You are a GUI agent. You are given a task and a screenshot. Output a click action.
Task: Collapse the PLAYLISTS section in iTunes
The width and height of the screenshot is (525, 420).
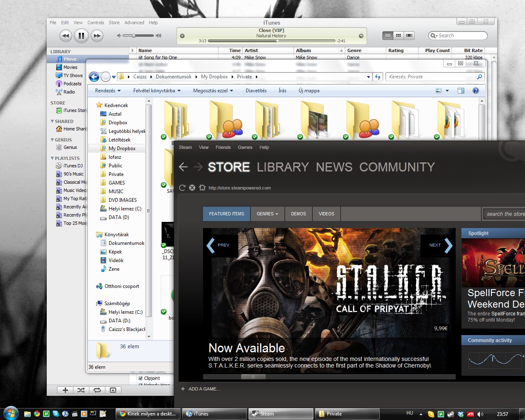tap(52, 158)
